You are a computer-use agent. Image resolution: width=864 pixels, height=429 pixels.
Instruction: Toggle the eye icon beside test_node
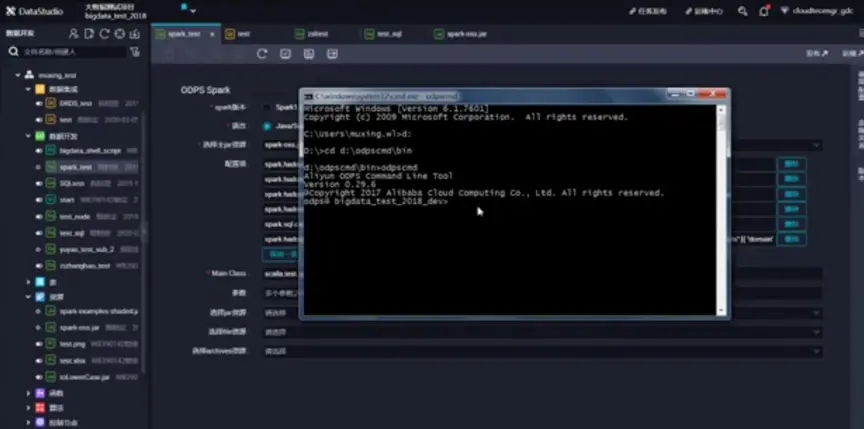(x=39, y=216)
